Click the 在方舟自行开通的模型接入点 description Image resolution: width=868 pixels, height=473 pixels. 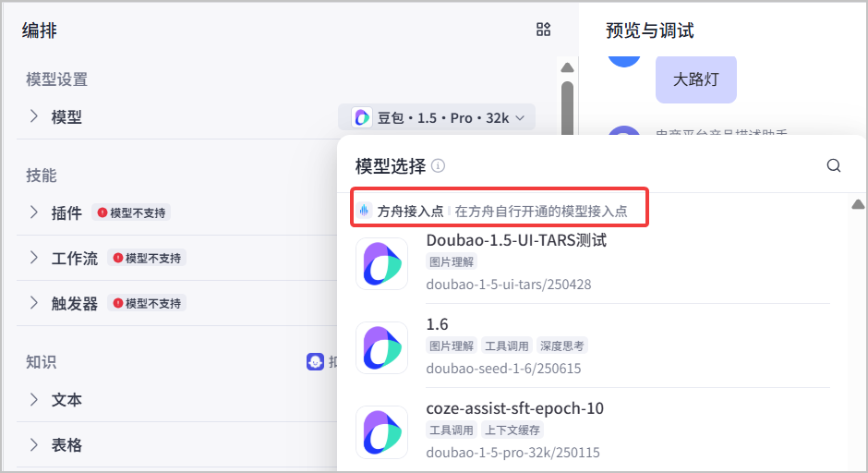coord(541,211)
